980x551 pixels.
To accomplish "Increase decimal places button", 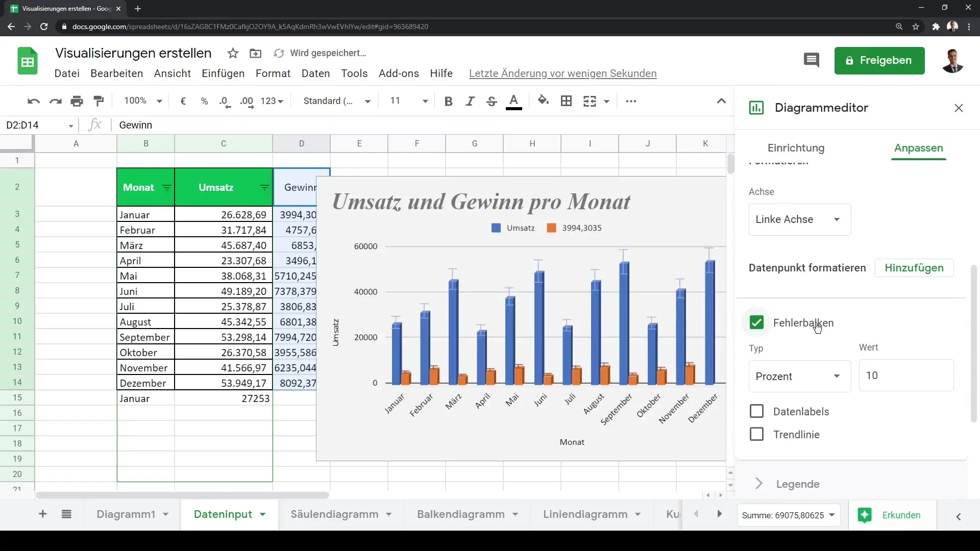I will (247, 101).
